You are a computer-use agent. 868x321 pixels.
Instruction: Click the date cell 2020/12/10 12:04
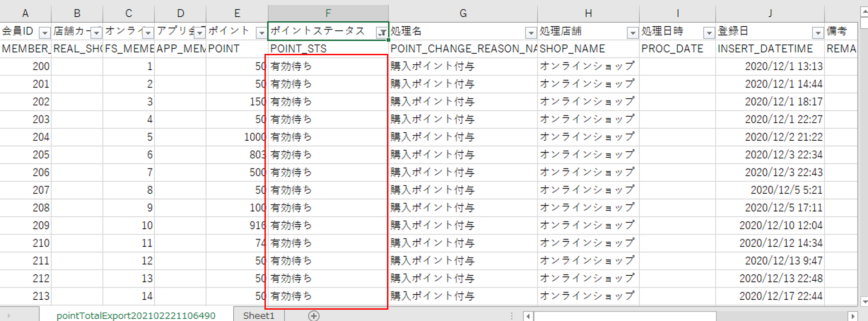pyautogui.click(x=769, y=225)
